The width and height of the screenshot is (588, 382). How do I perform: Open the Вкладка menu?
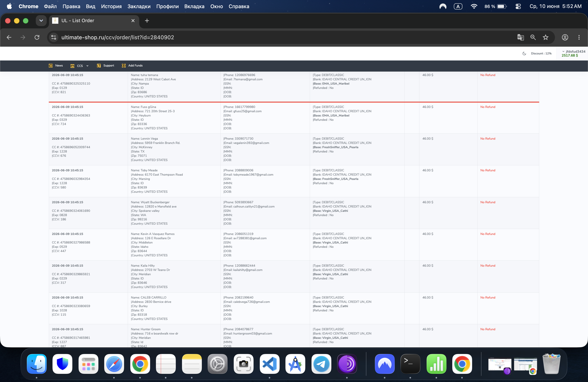click(x=194, y=6)
